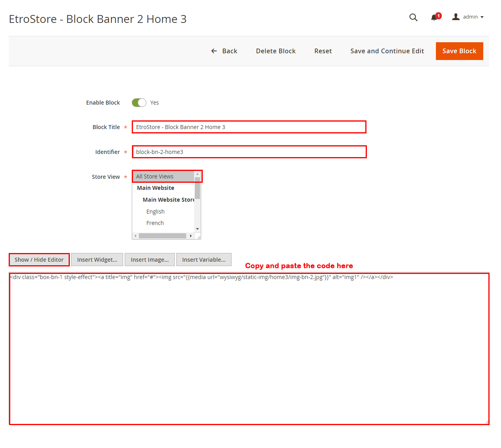The width and height of the screenshot is (501, 448).
Task: Click Show / Hide Editor button
Action: point(39,260)
